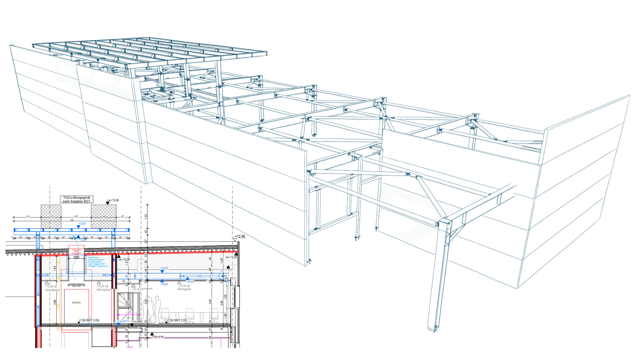The height and width of the screenshot is (362, 644).
Task: Click the 7,60 overall dimension text
Action: (71, 220)
